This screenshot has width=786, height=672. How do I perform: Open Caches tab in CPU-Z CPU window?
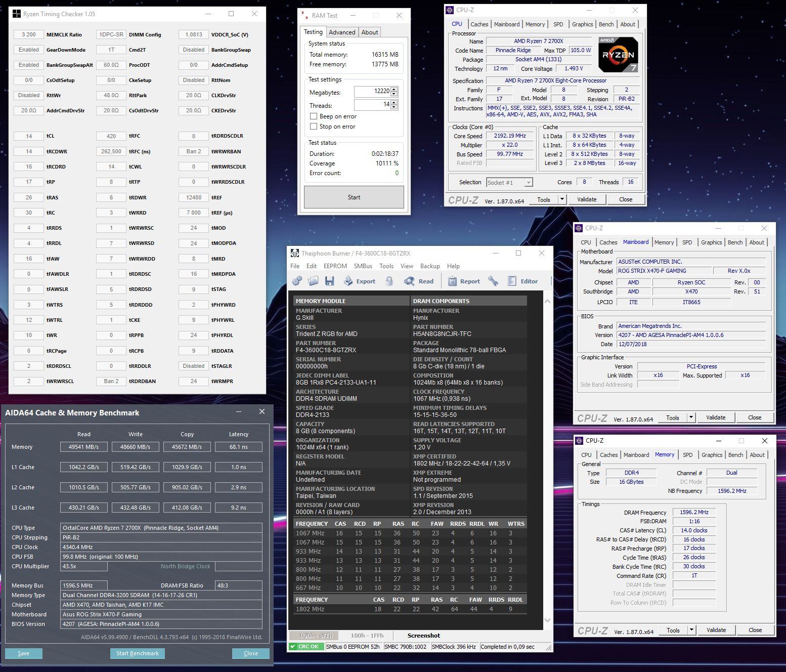coord(479,24)
